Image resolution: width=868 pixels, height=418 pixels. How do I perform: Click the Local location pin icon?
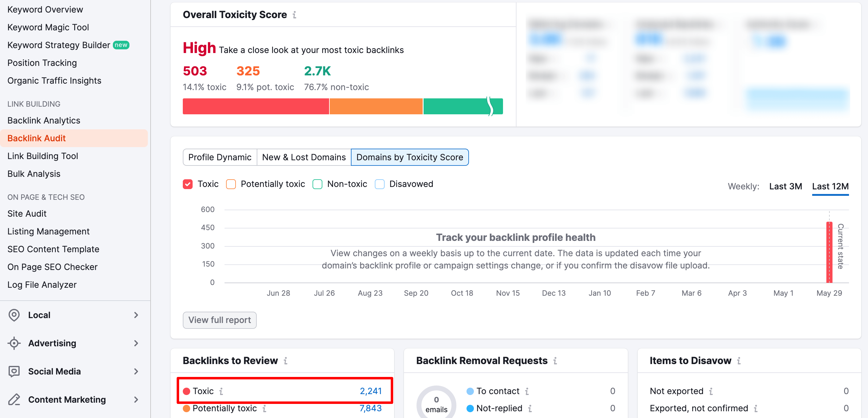14,315
